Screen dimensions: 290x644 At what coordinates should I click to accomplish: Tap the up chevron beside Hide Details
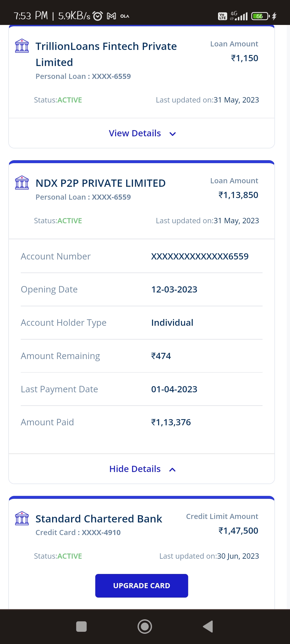point(172,470)
